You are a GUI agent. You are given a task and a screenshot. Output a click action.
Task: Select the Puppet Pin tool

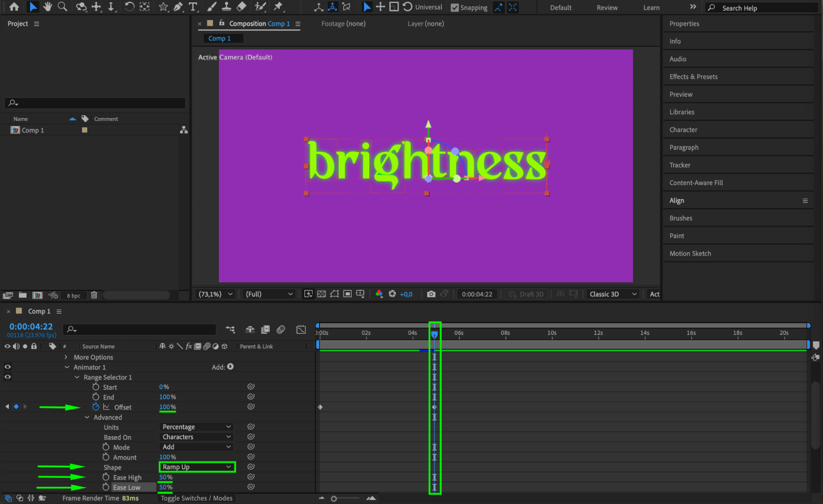tap(278, 7)
